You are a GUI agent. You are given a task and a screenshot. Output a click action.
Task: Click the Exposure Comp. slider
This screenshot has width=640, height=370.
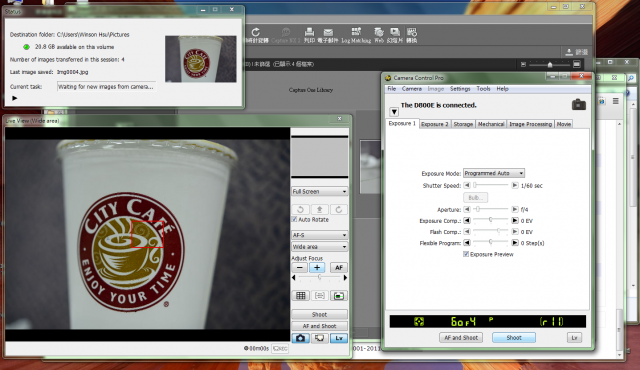coord(491,221)
